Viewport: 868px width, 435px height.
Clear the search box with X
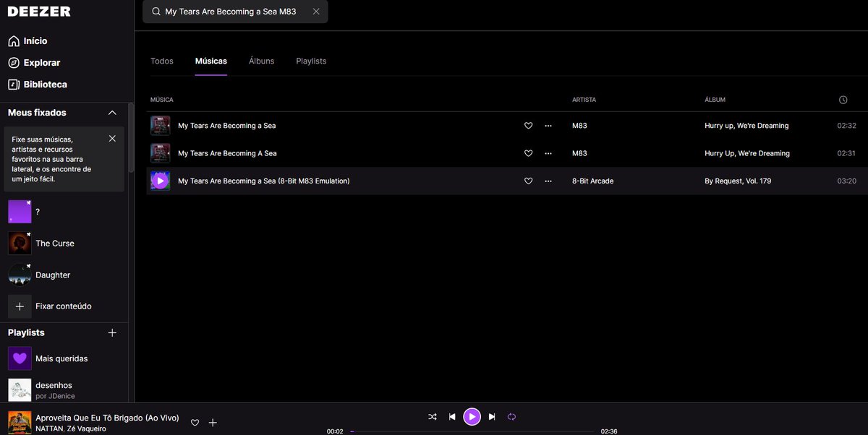316,12
